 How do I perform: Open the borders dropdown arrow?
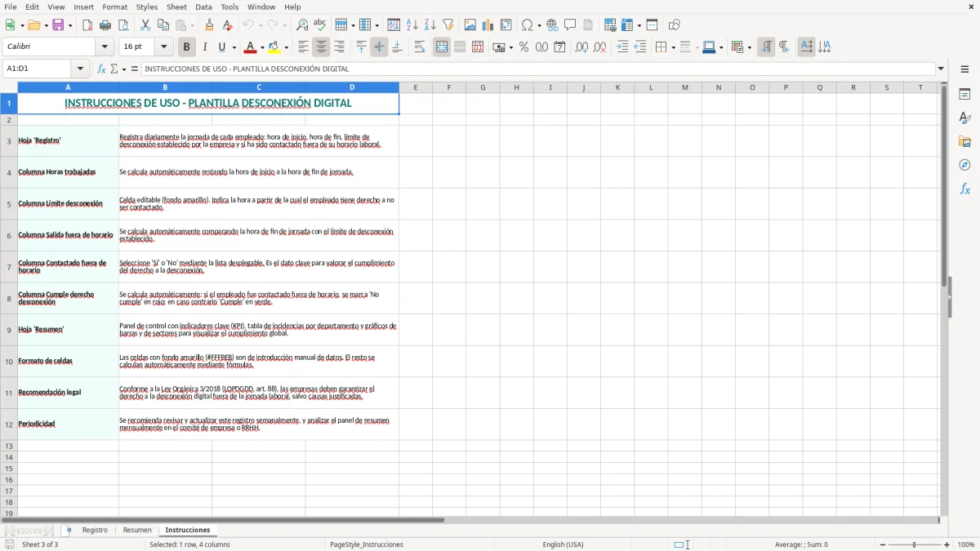pyautogui.click(x=673, y=47)
